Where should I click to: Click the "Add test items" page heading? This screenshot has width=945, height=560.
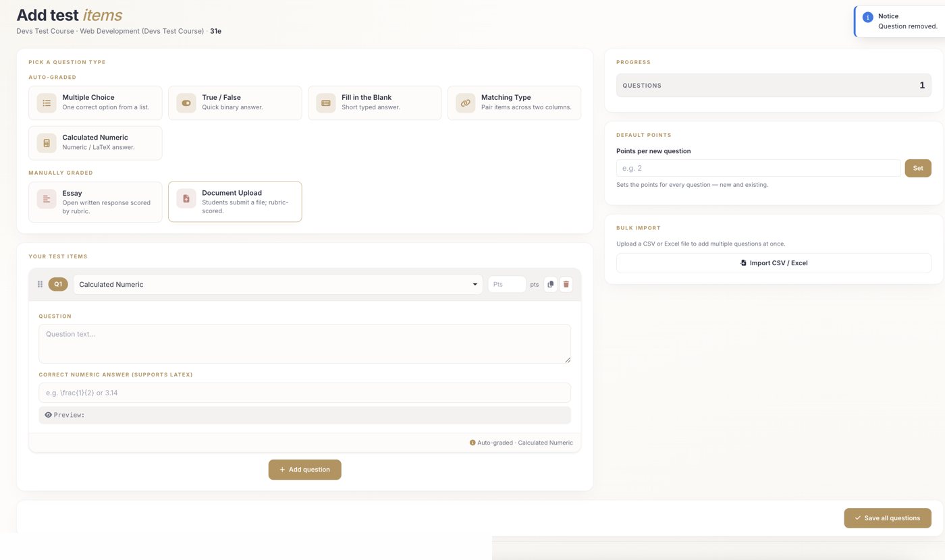click(70, 15)
